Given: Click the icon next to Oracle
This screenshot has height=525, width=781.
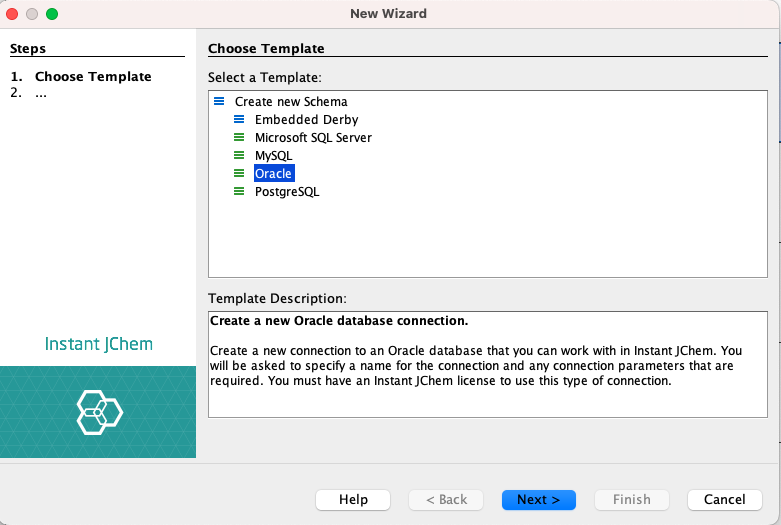Looking at the screenshot, I should (239, 173).
